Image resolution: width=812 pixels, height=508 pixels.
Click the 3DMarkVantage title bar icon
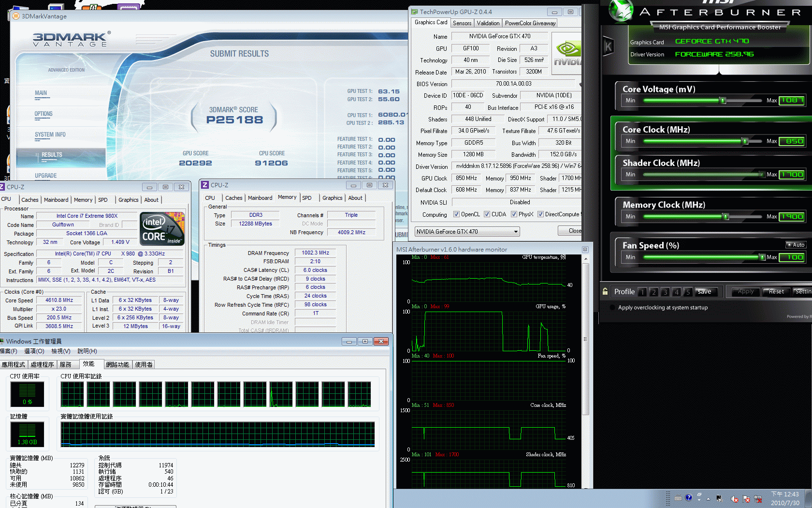(15, 16)
